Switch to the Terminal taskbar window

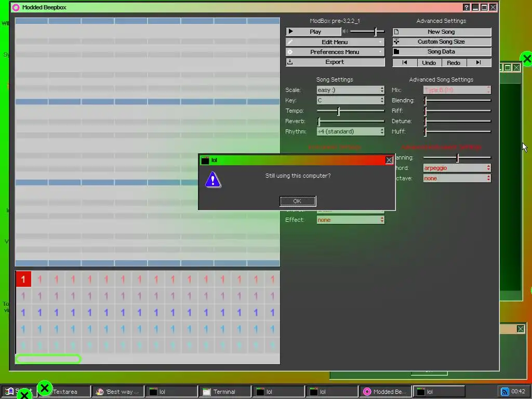click(x=225, y=392)
